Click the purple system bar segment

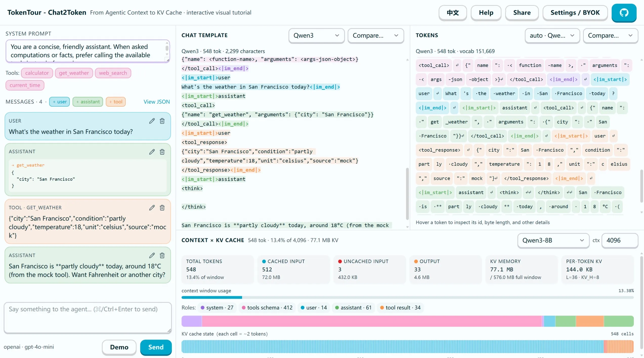(191, 321)
